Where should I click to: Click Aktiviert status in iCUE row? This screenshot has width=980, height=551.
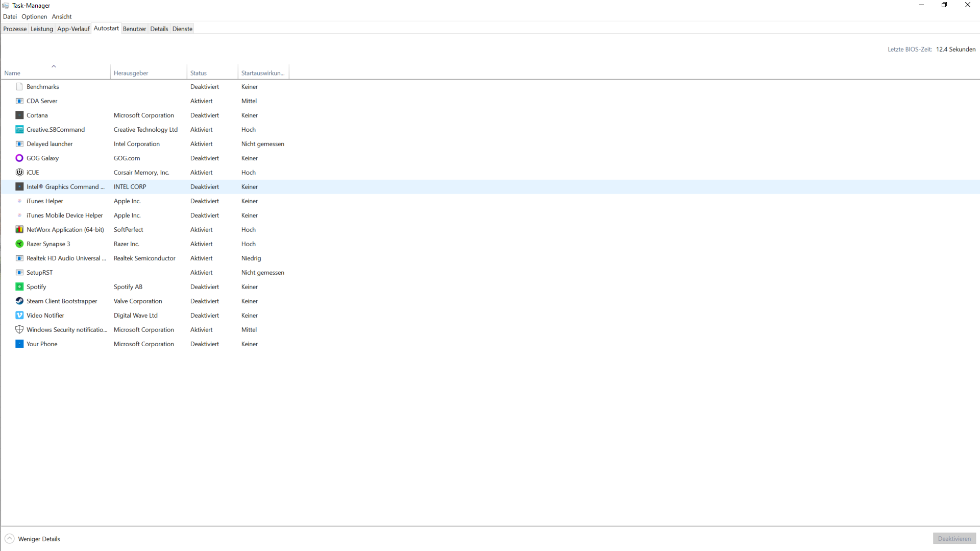pyautogui.click(x=202, y=173)
